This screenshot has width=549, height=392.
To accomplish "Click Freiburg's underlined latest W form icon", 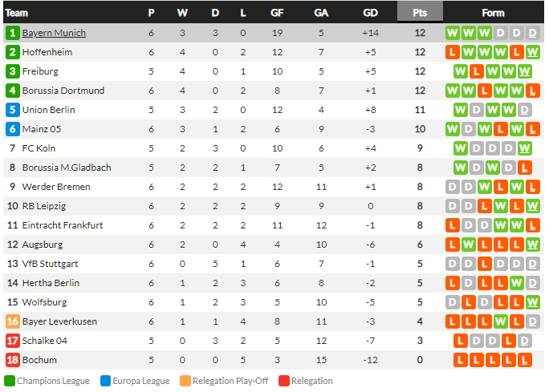I will (524, 71).
